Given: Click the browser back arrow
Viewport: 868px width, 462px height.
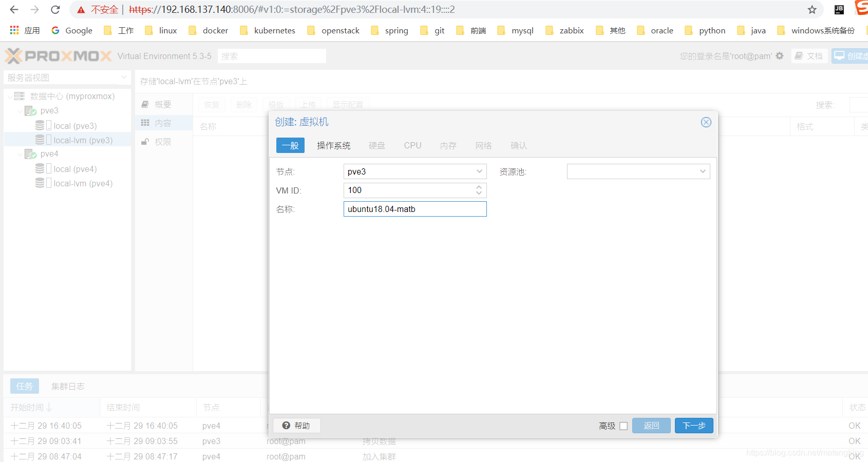Looking at the screenshot, I should click(x=14, y=10).
